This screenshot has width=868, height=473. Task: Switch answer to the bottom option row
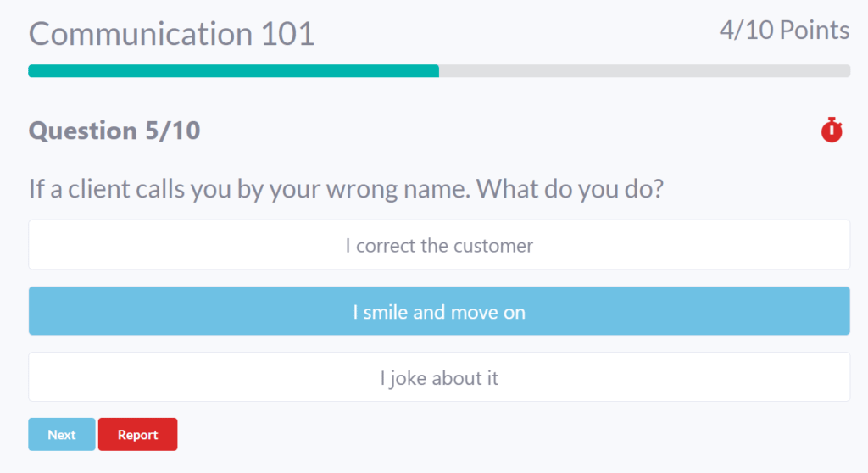click(x=439, y=378)
